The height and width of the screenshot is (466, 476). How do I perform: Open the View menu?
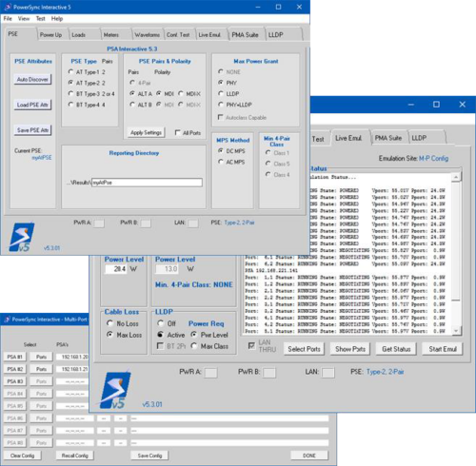[x=24, y=18]
